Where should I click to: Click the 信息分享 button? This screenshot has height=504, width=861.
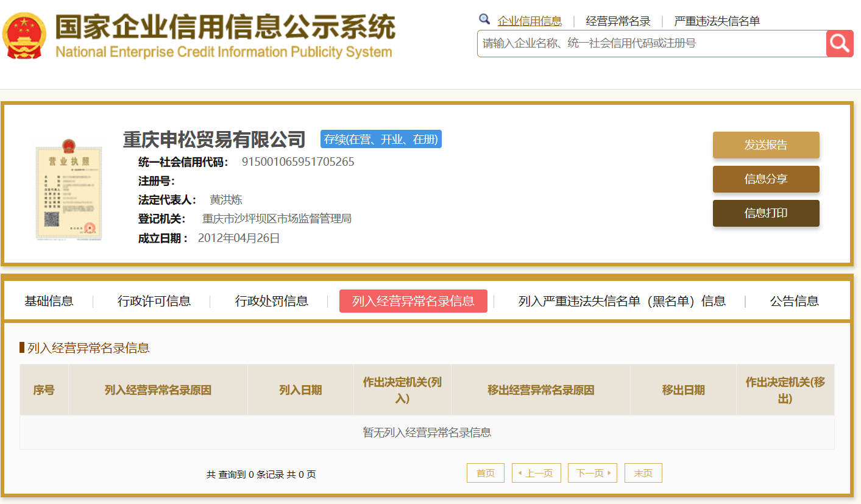(766, 179)
